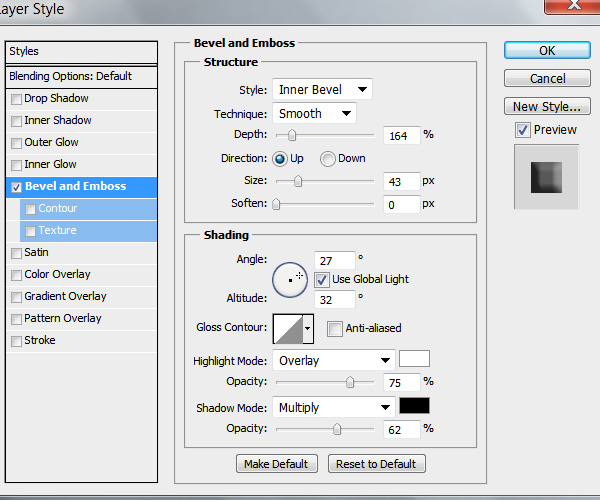
Task: Open the Styles panel entry
Action: click(x=81, y=52)
